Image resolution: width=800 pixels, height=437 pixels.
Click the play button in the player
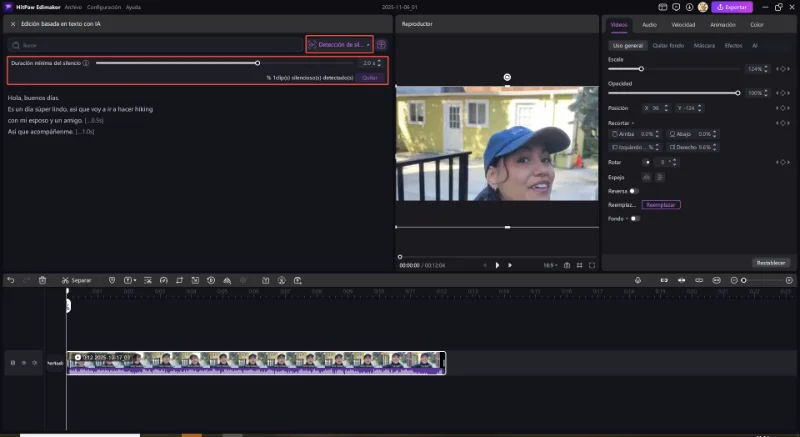(x=497, y=265)
